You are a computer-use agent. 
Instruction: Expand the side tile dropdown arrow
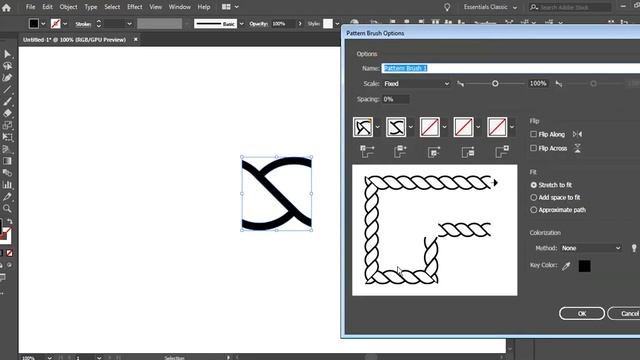[411, 127]
